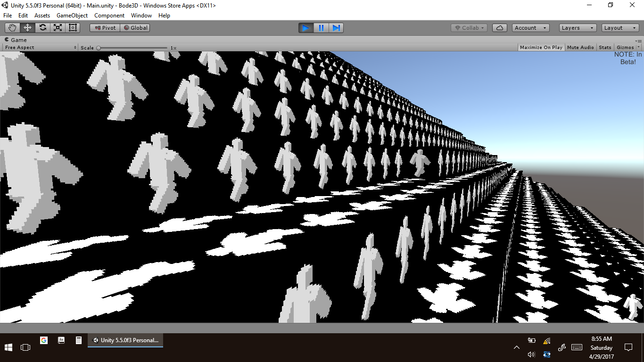Viewport: 644px width, 362px height.
Task: Select the Move tool
Action: [28, 28]
